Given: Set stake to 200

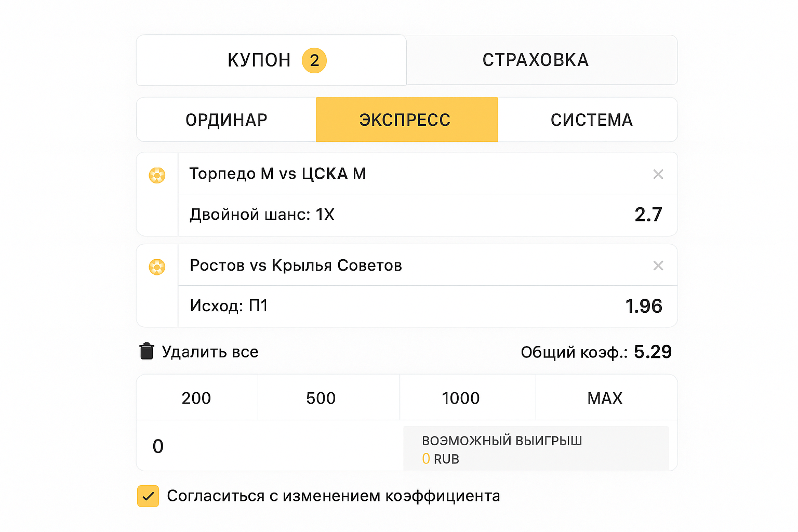Looking at the screenshot, I should click(x=196, y=398).
